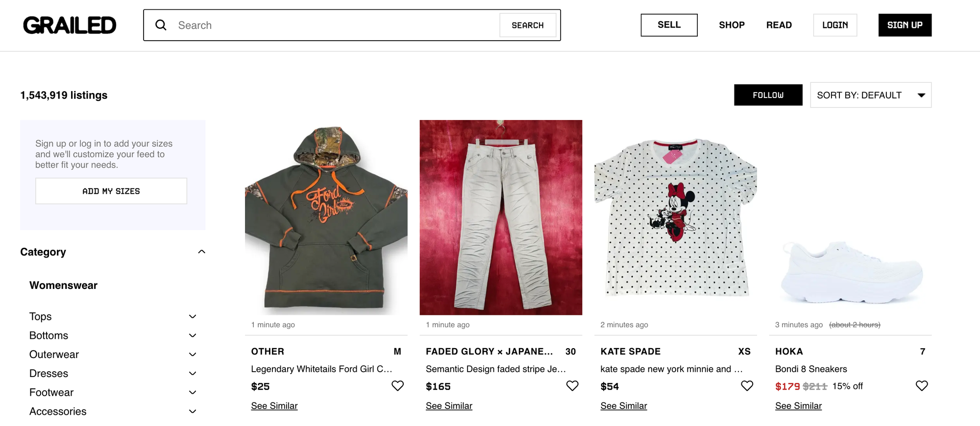Viewport: 980px width, 426px height.
Task: Favorite the Ford Girl hoodie with the heart icon
Action: [x=397, y=385]
